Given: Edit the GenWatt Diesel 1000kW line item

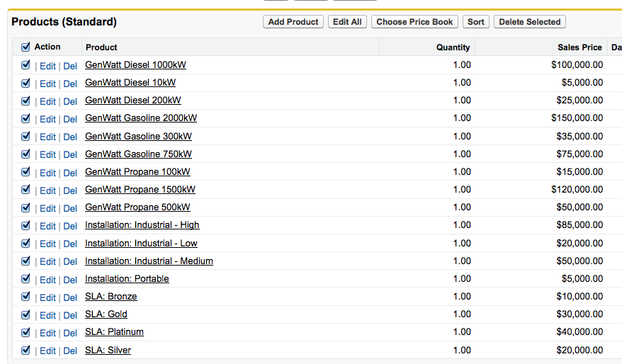Looking at the screenshot, I should (47, 67).
